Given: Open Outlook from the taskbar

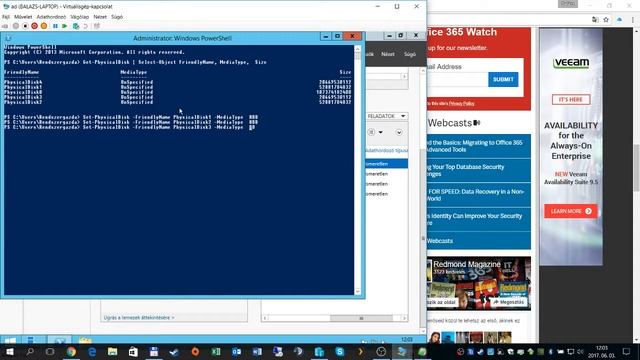Looking at the screenshot, I should (x=236, y=351).
